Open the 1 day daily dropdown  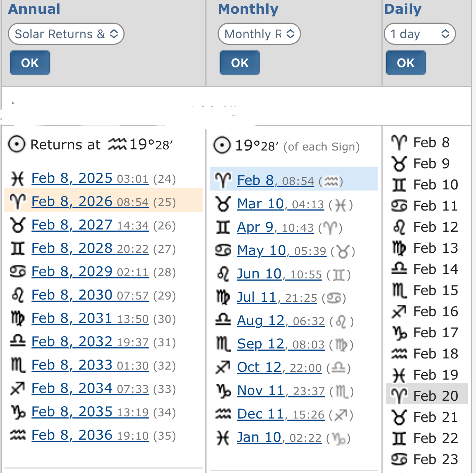pyautogui.click(x=420, y=34)
